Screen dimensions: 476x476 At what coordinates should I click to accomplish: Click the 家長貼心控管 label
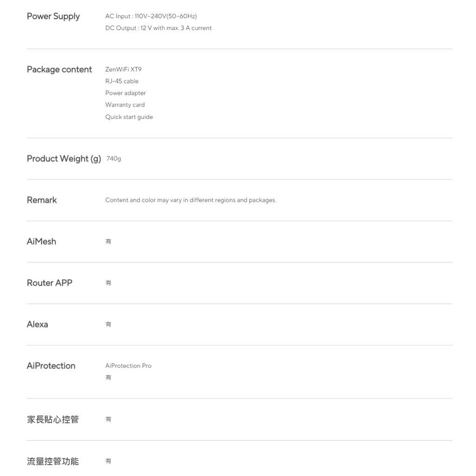tap(53, 419)
